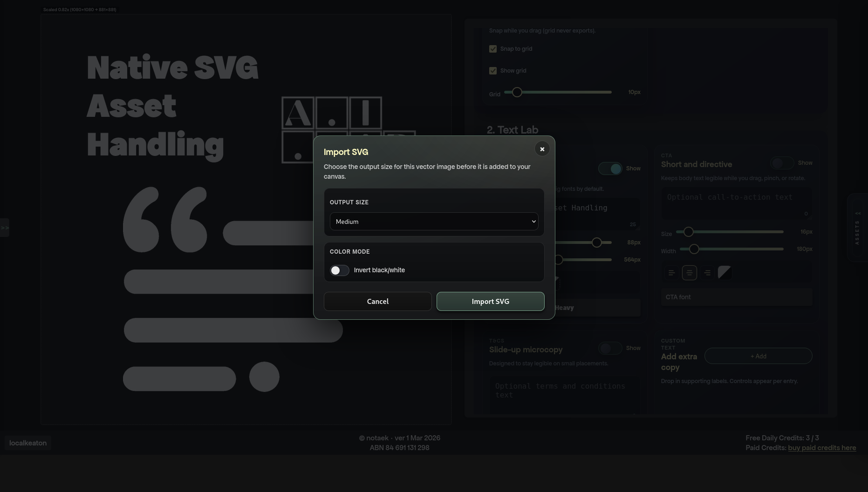Click the fill style swatch beside the alignment icons
The image size is (868, 492).
click(724, 272)
